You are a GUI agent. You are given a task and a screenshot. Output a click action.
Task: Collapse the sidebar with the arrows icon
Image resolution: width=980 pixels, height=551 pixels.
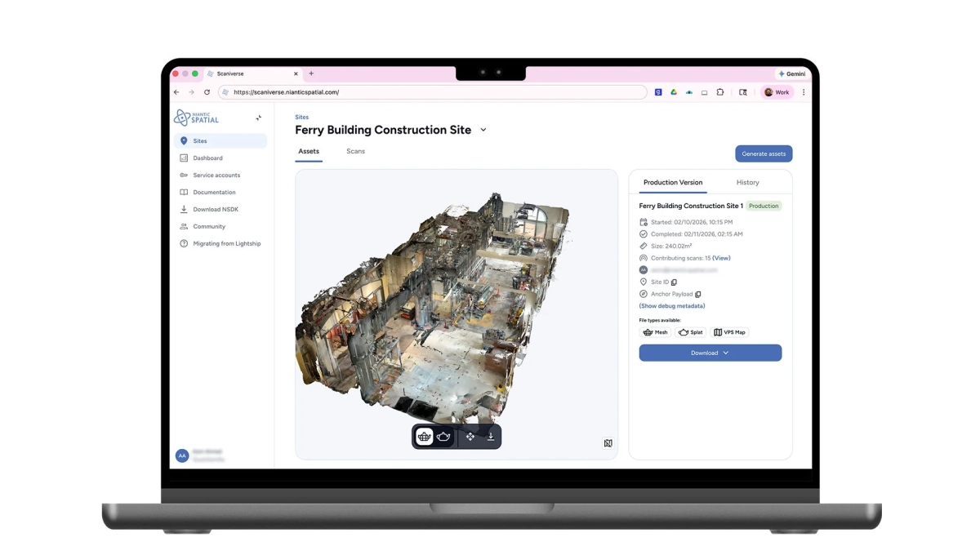(x=258, y=118)
